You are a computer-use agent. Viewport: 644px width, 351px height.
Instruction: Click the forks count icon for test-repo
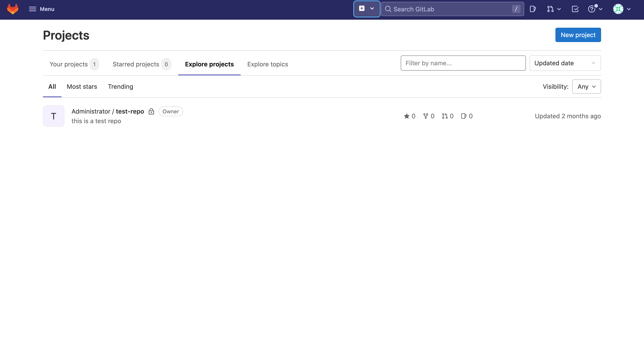[x=426, y=116]
